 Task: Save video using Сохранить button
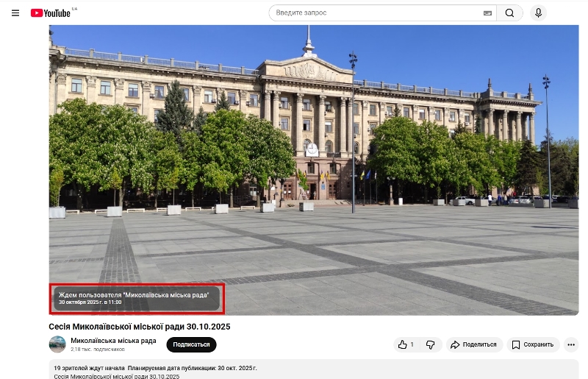533,344
